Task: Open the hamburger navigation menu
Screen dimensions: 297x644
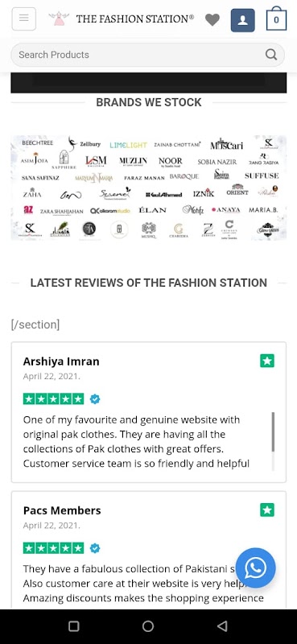Action: click(x=24, y=19)
